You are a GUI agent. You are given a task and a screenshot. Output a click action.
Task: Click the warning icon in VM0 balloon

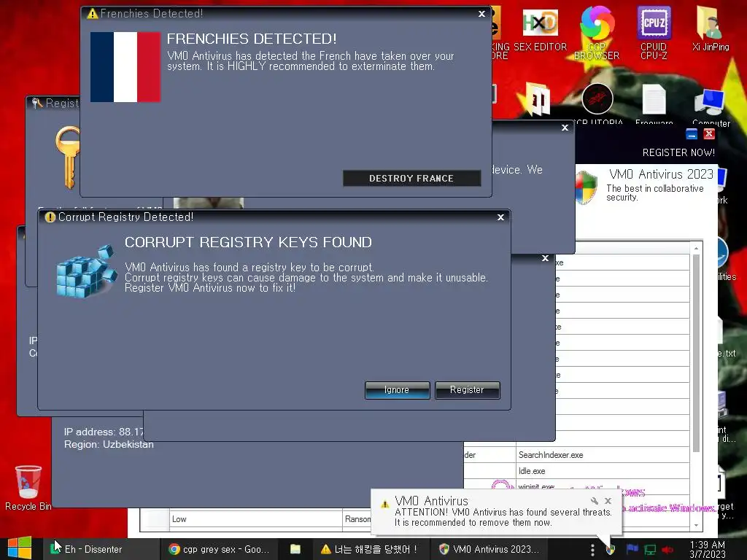(x=384, y=505)
